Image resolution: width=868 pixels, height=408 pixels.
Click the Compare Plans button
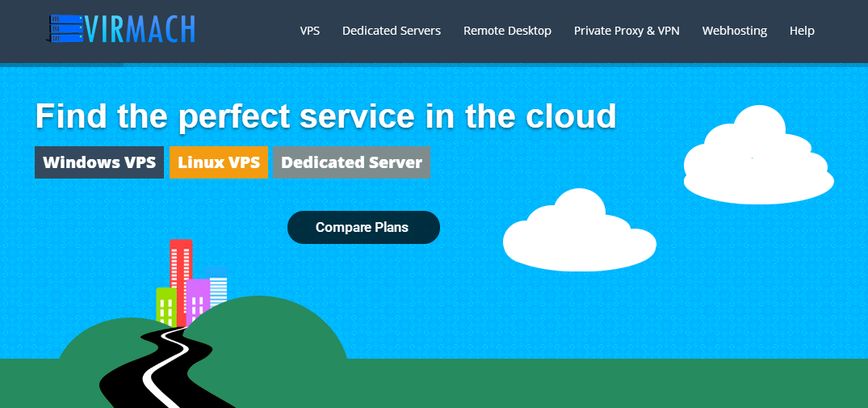[x=363, y=227]
